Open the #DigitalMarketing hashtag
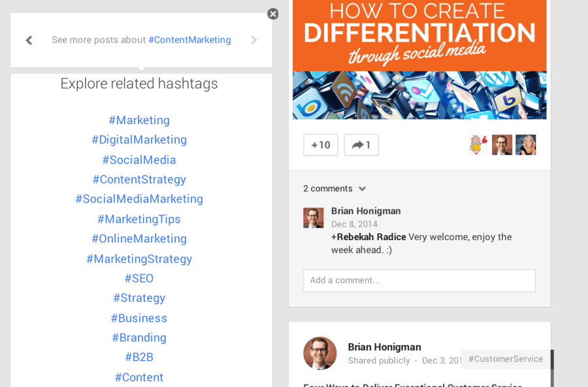The height and width of the screenshot is (387, 588). tap(139, 140)
